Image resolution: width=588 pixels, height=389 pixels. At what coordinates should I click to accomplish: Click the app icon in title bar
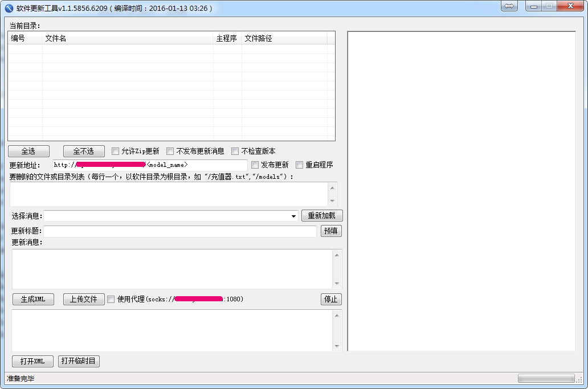pyautogui.click(x=9, y=9)
